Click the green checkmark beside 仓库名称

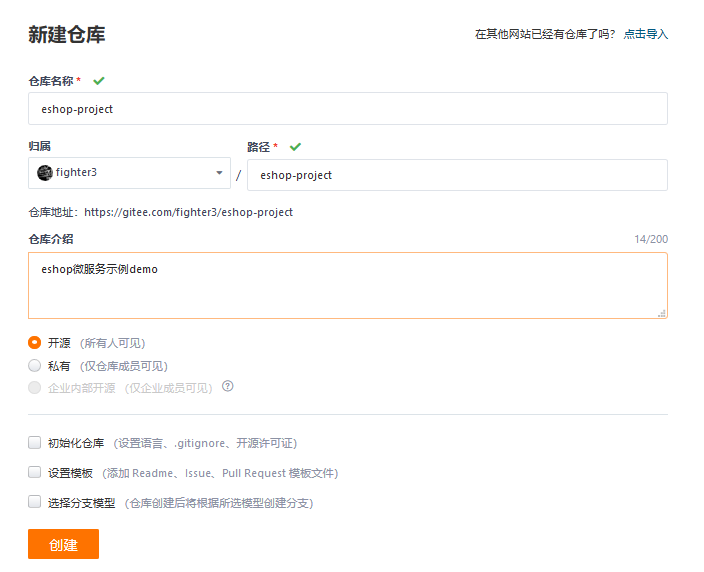pyautogui.click(x=99, y=81)
